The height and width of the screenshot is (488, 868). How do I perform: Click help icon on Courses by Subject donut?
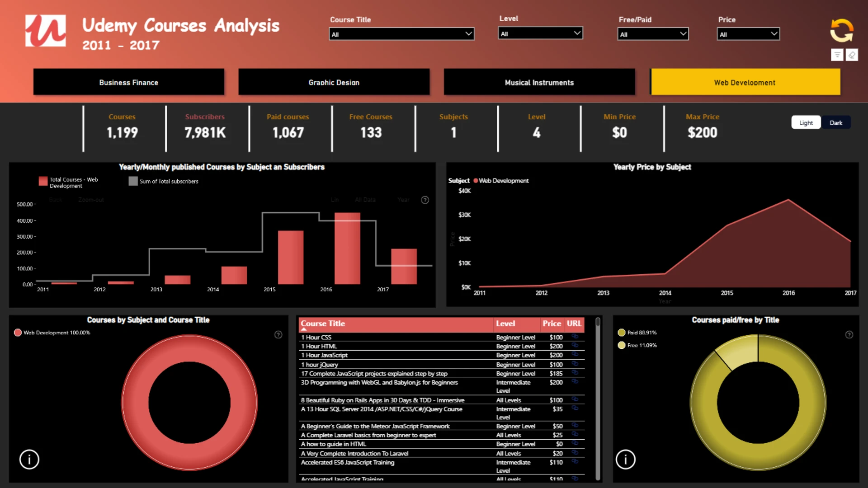[278, 335]
